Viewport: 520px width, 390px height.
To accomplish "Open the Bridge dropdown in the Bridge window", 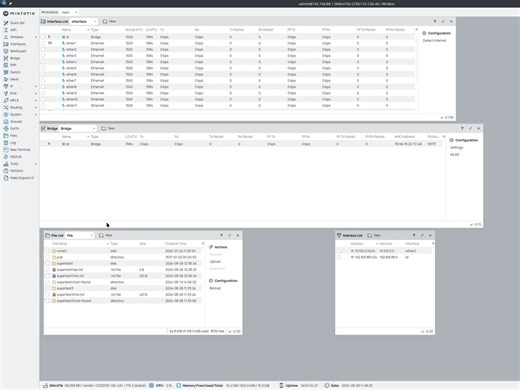I will pyautogui.click(x=78, y=128).
